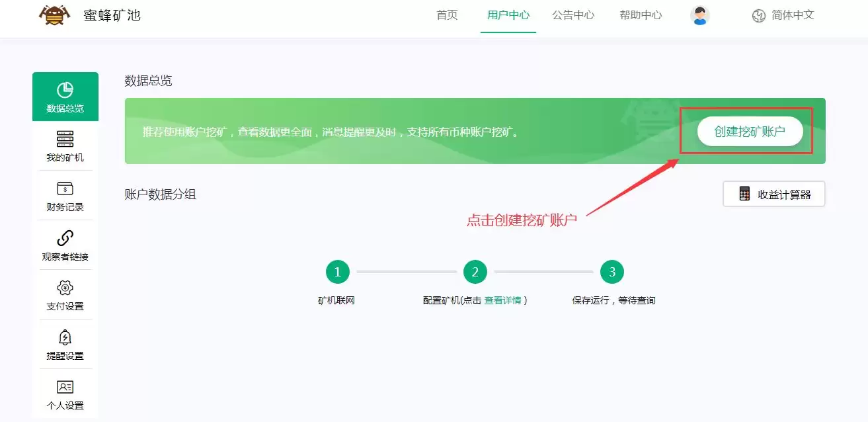Select 支付设置 in the sidebar
The image size is (868, 422).
[x=65, y=294]
